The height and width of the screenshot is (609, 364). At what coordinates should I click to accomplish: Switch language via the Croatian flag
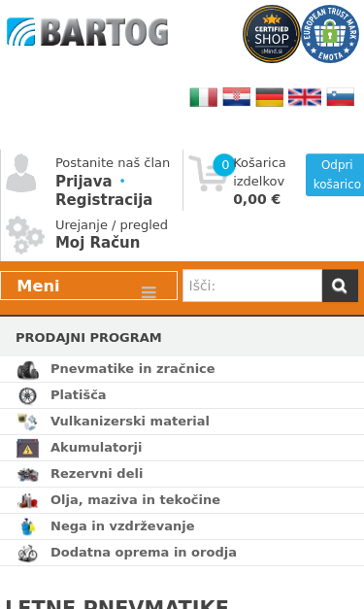pos(236,97)
